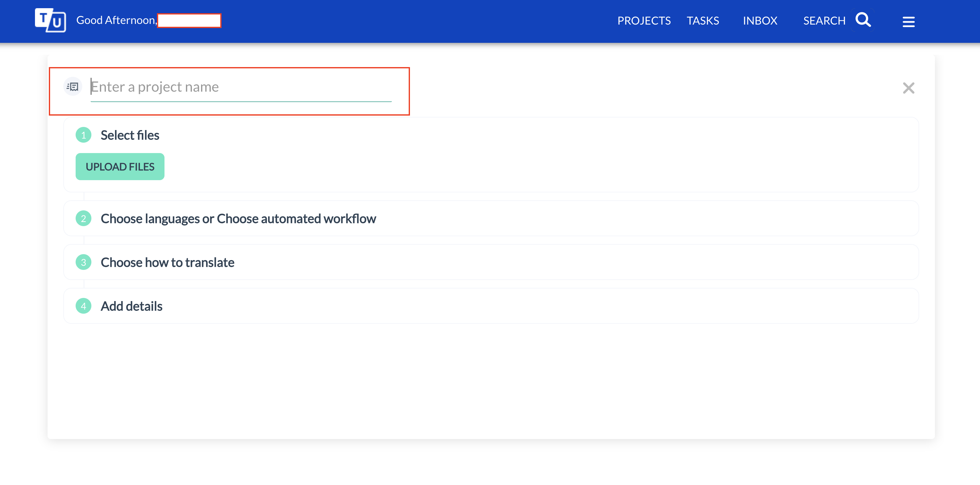
Task: Expand the Add details step
Action: 491,306
